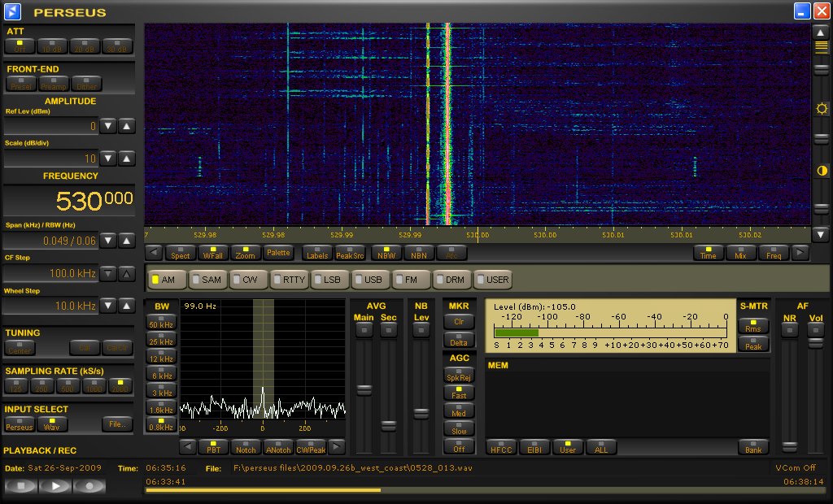Click the left arrow beside the Spect button

pos(154,253)
